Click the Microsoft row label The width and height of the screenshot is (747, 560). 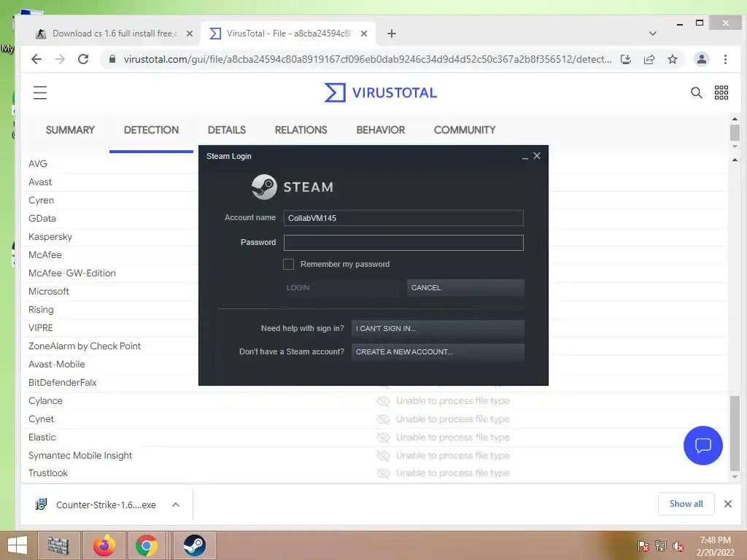pyautogui.click(x=49, y=292)
